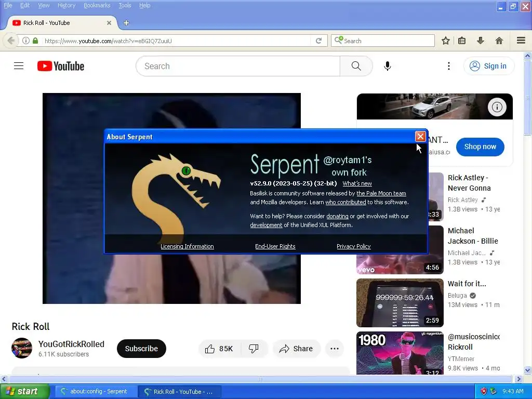Open Wait for it... video thumbnail

(400, 303)
